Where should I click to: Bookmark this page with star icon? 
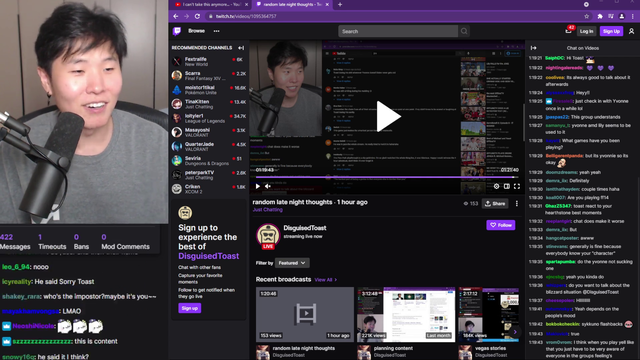pyautogui.click(x=587, y=16)
